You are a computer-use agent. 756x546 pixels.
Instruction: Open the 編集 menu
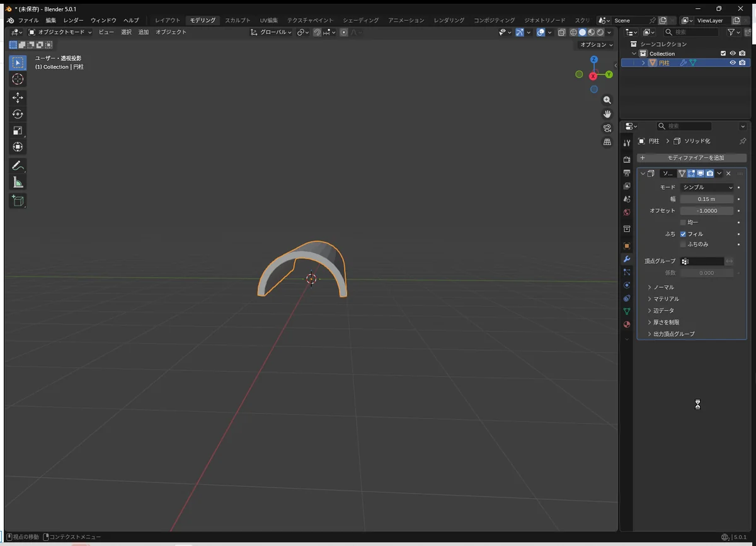(x=51, y=20)
